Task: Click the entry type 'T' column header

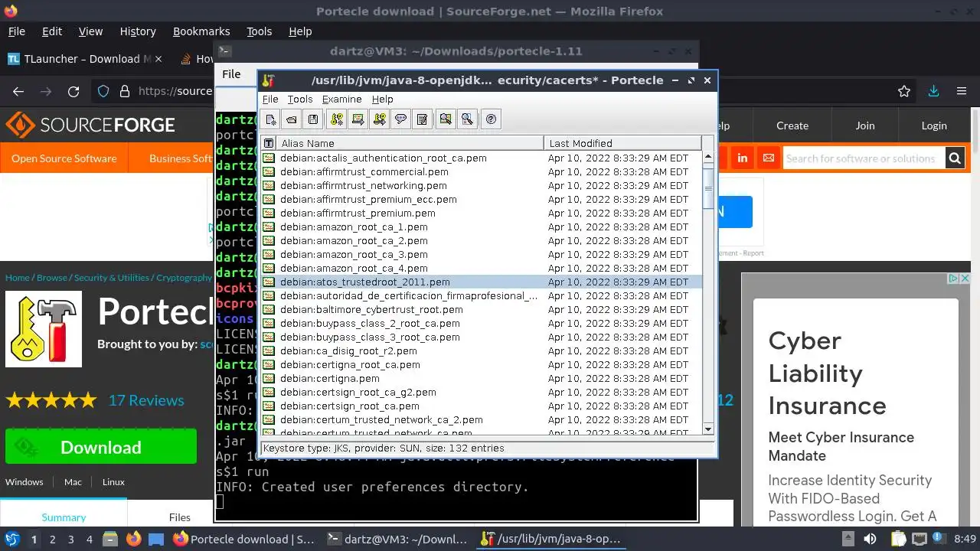Action: tap(268, 143)
